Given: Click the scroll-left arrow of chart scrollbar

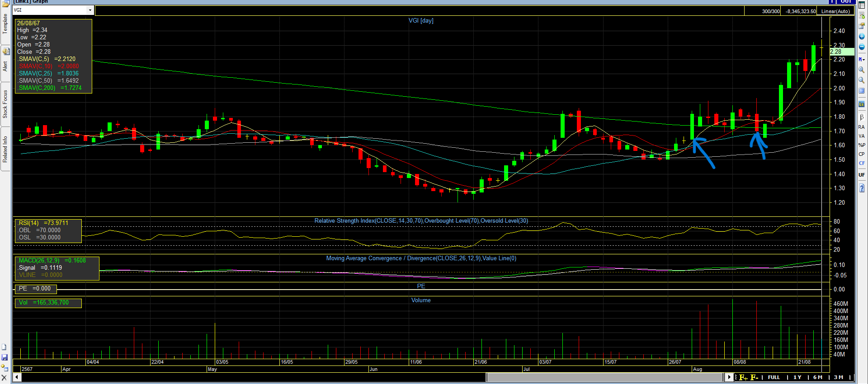Looking at the screenshot, I should click(17, 377).
